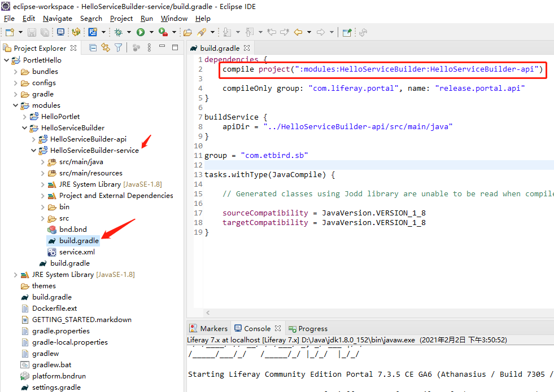
Task: Open the Edit menu
Action: [29, 19]
